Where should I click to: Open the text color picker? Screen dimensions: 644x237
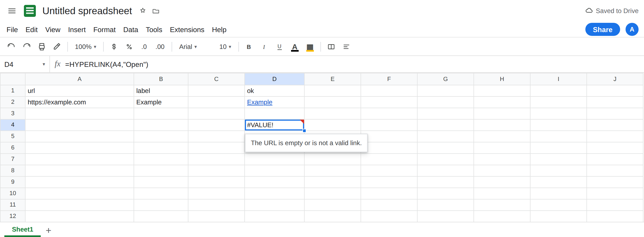(295, 47)
